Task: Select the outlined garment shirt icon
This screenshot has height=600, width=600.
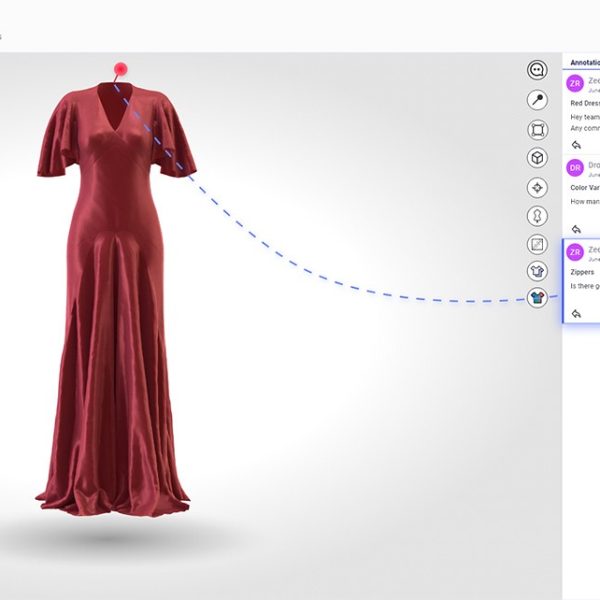Action: pyautogui.click(x=538, y=270)
